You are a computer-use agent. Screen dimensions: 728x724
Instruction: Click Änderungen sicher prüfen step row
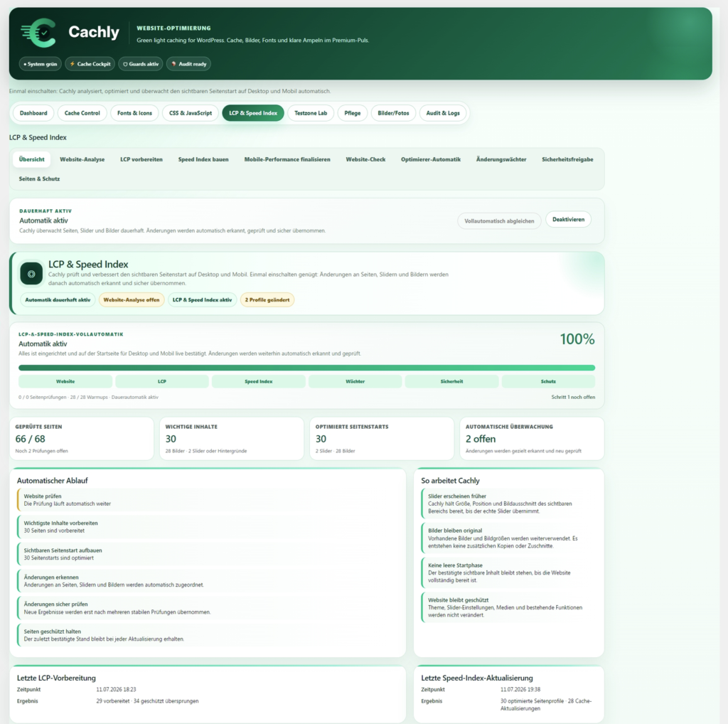click(x=208, y=608)
